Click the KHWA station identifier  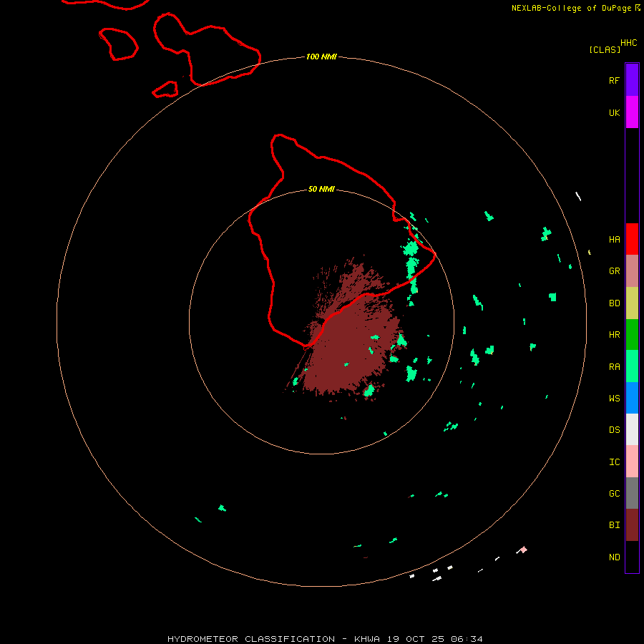367,639
